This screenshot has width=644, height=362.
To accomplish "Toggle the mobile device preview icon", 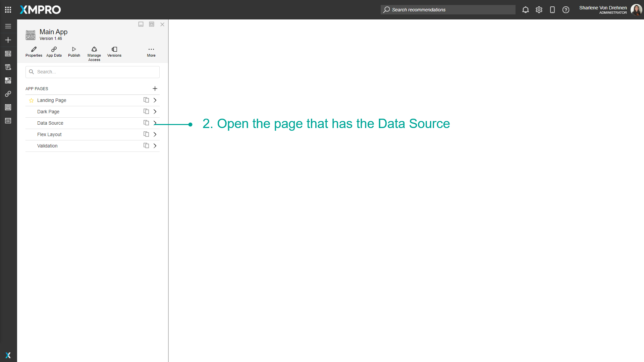I will pos(552,10).
